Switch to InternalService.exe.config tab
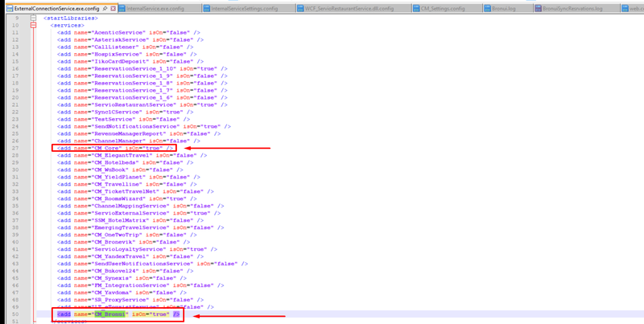The width and height of the screenshot is (644, 324). point(152,6)
